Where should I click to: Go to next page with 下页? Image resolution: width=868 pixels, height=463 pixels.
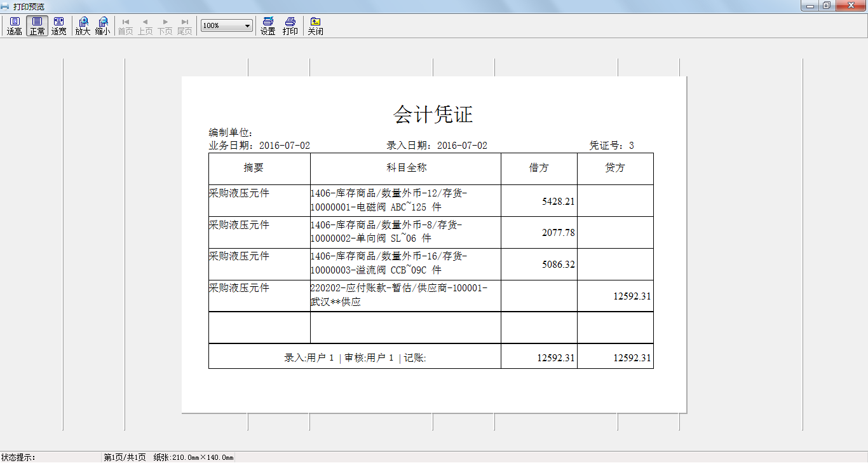(165, 26)
